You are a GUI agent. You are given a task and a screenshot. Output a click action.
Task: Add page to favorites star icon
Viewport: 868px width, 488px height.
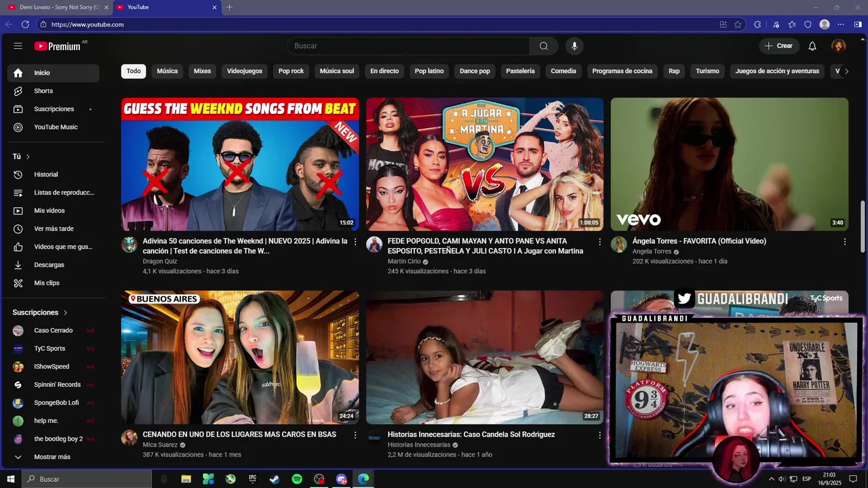(x=738, y=24)
